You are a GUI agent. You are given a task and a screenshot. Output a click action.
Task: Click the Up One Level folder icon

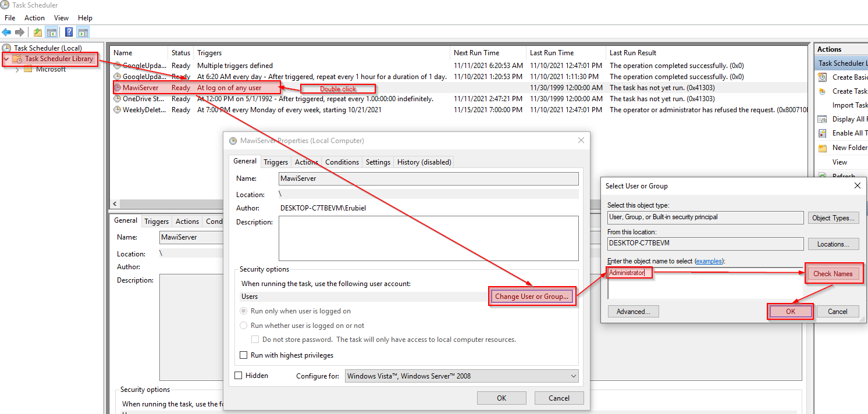point(38,33)
